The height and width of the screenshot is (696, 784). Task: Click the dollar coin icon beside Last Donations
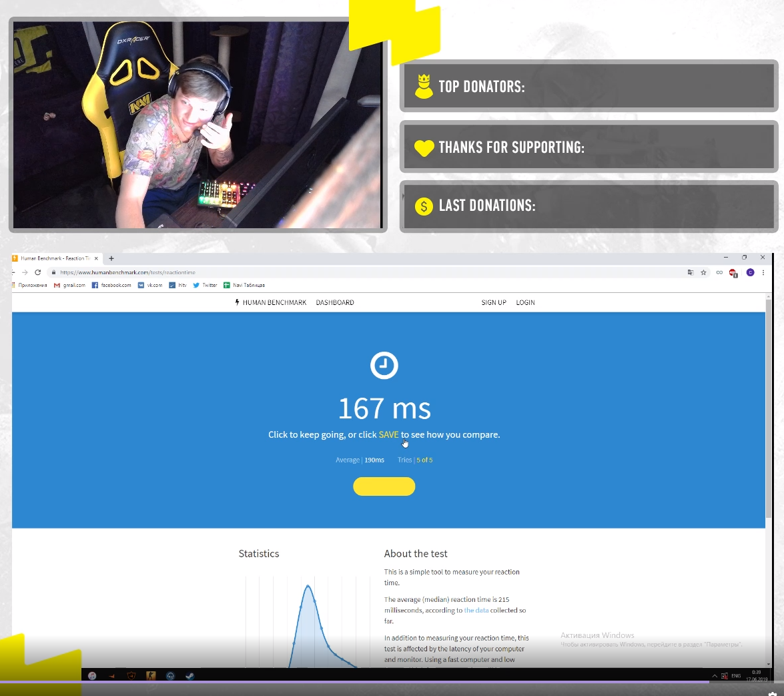click(424, 206)
